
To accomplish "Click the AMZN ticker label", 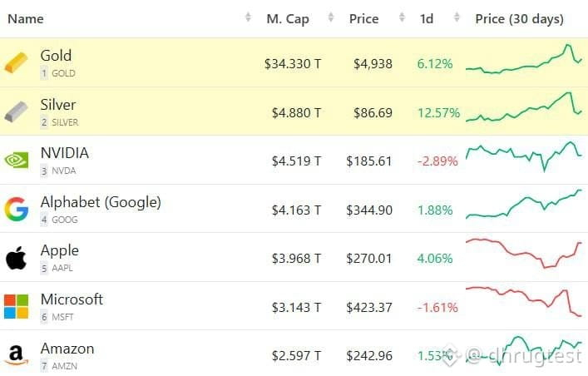I will [64, 366].
